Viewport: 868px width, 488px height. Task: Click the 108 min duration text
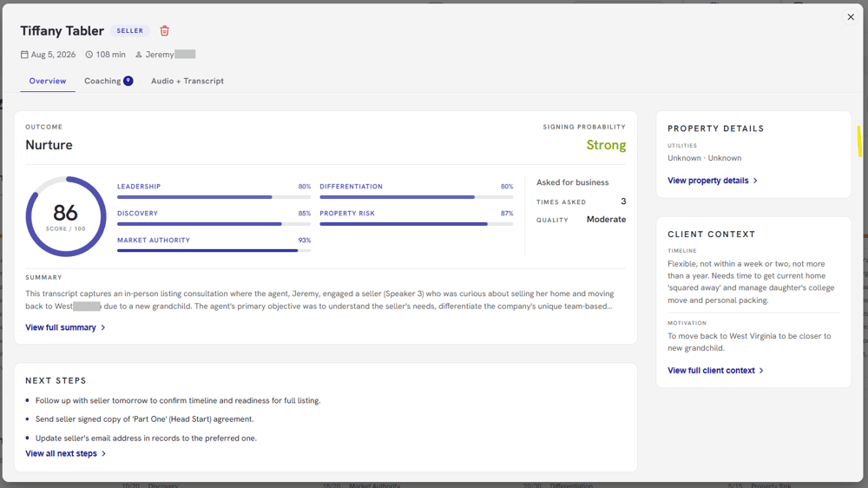[111, 55]
